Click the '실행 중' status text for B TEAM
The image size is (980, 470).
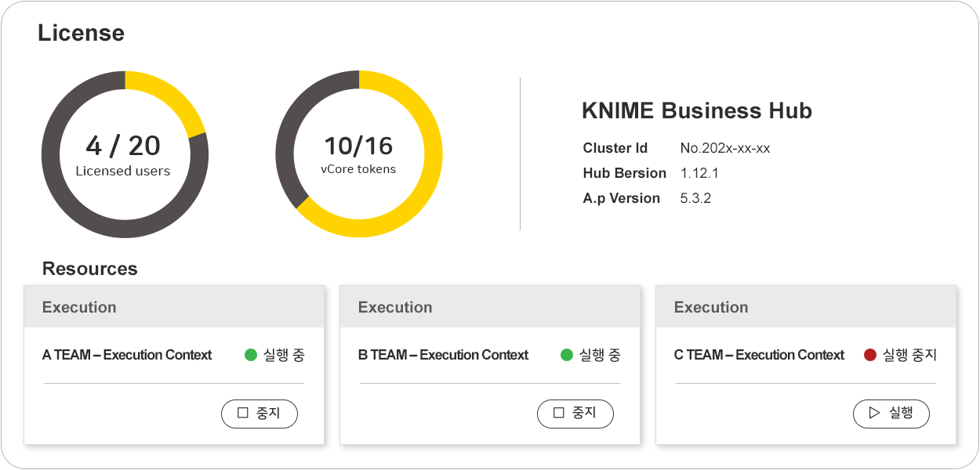pos(600,355)
